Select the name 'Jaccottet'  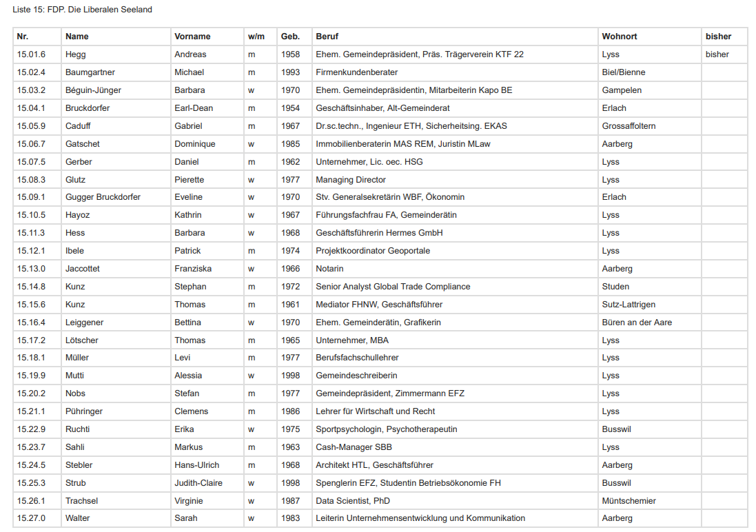(83, 268)
